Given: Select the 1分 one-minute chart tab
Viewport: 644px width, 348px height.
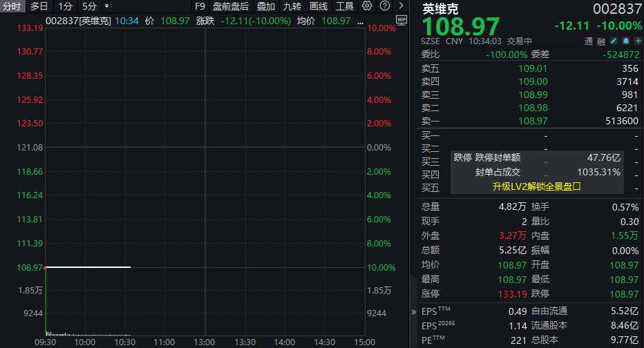Looking at the screenshot, I should tap(65, 6).
